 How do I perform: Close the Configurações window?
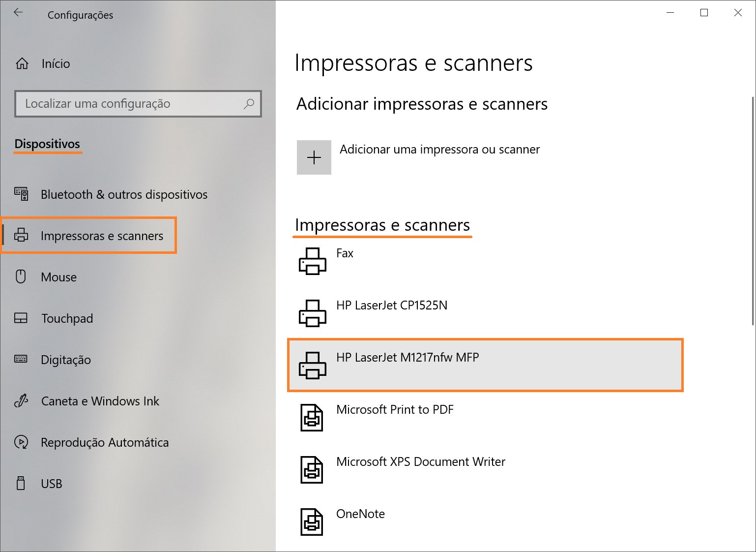(x=738, y=13)
